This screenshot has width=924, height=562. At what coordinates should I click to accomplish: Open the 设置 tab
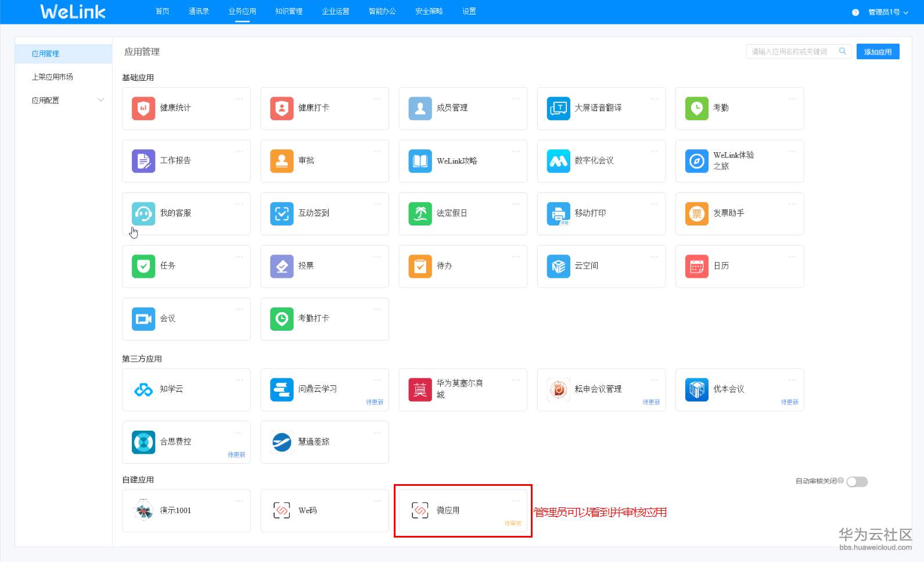point(469,12)
